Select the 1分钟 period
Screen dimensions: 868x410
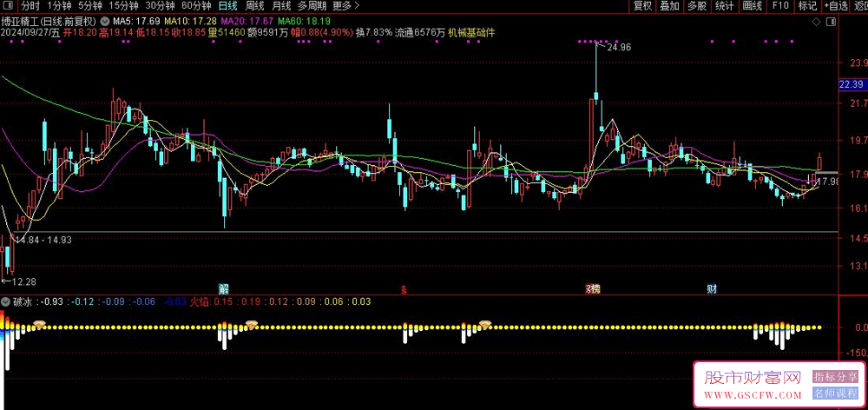click(x=59, y=6)
